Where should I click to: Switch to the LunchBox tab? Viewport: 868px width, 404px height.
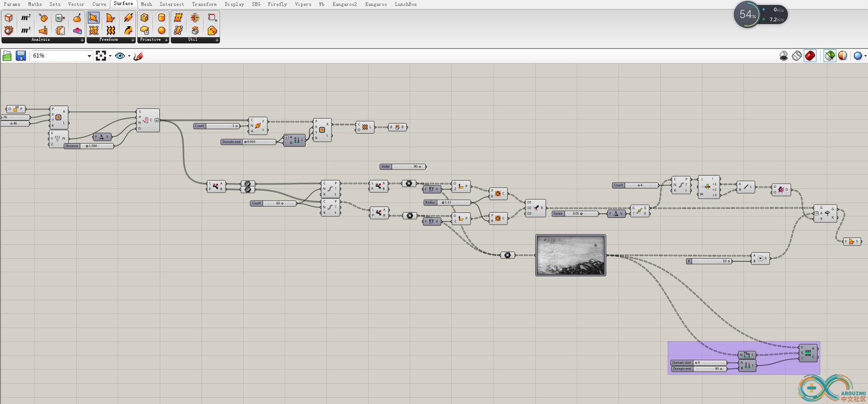(x=406, y=4)
